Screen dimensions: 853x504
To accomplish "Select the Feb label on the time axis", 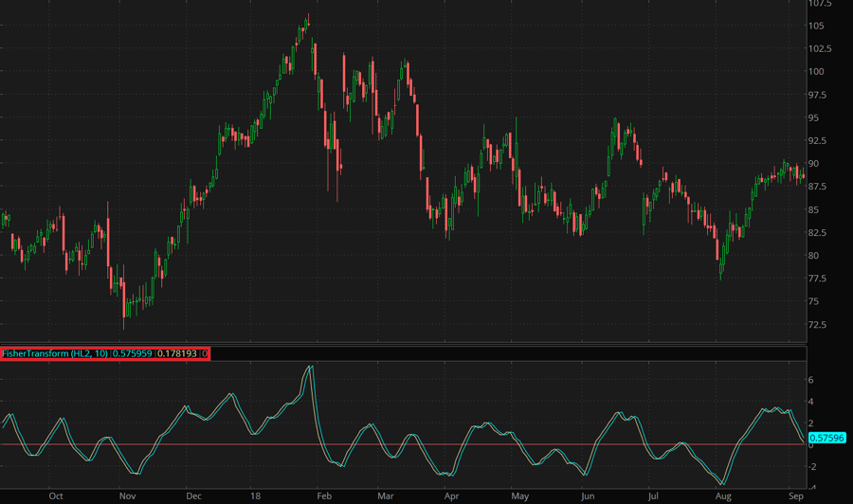I will coord(324,495).
